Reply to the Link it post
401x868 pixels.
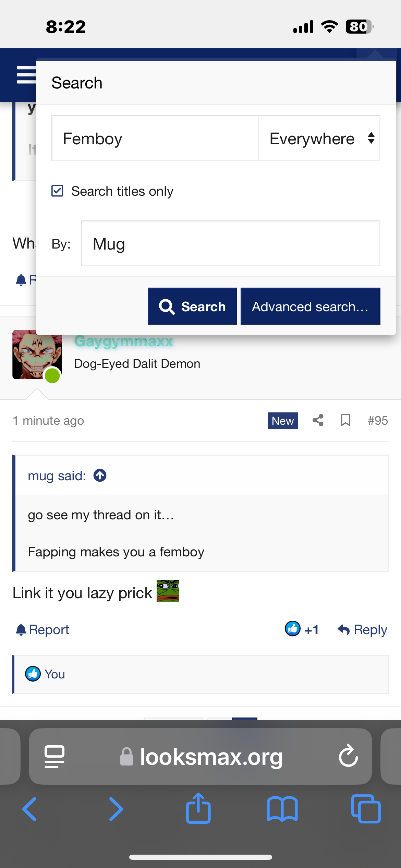(363, 630)
